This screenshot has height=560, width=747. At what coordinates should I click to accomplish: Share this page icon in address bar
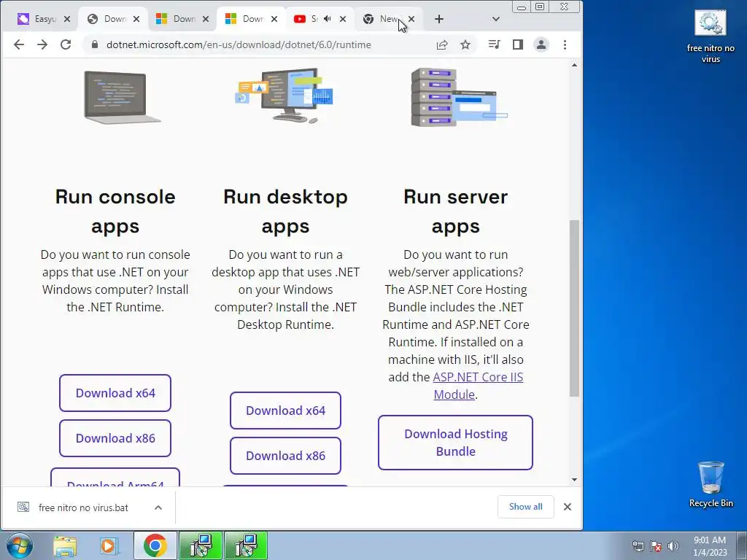click(x=442, y=44)
